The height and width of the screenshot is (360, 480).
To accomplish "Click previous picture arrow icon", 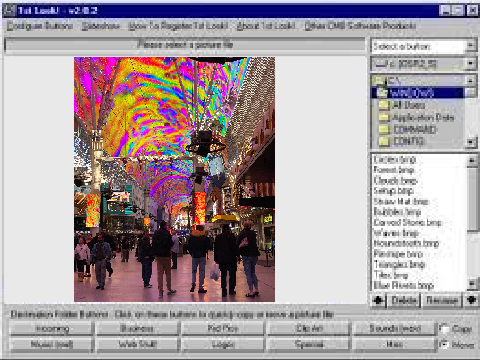I will (x=378, y=300).
